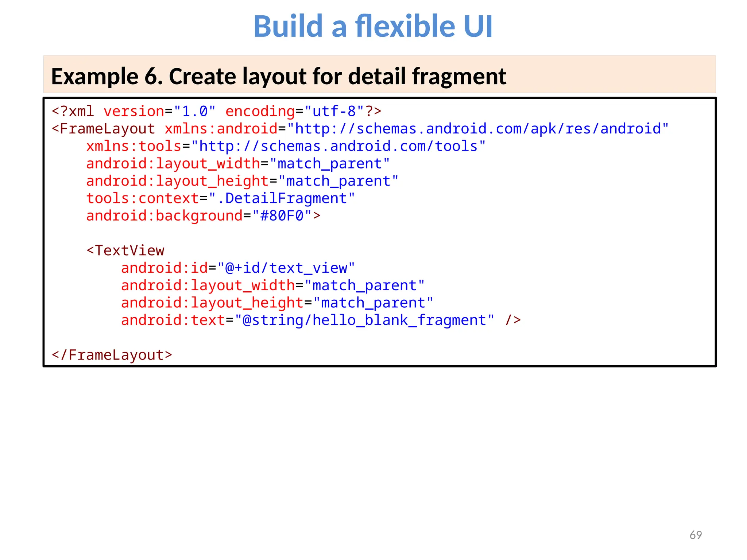747x560 pixels.
Task: Click the slide title "Build a flexible UI"
Action: pos(373,26)
